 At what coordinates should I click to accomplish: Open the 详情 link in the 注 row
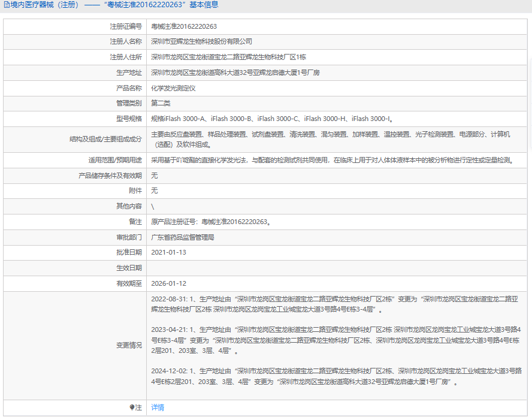(x=158, y=407)
